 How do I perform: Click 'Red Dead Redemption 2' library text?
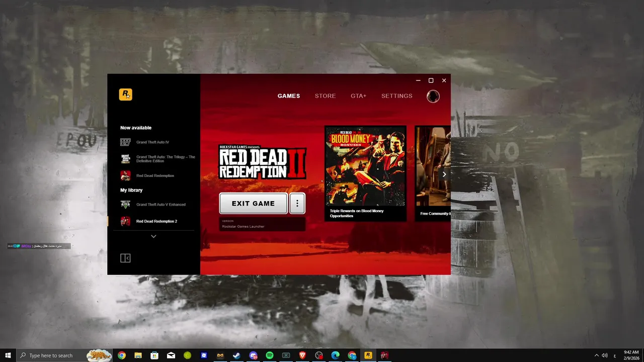(x=156, y=221)
